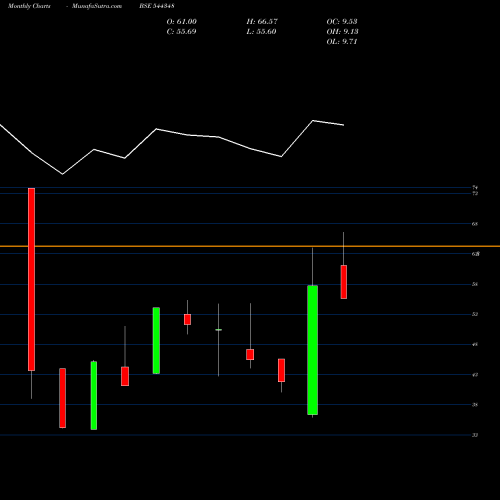The height and width of the screenshot is (500, 500).
Task: Click the 38 price axis label
Action: click(475, 405)
